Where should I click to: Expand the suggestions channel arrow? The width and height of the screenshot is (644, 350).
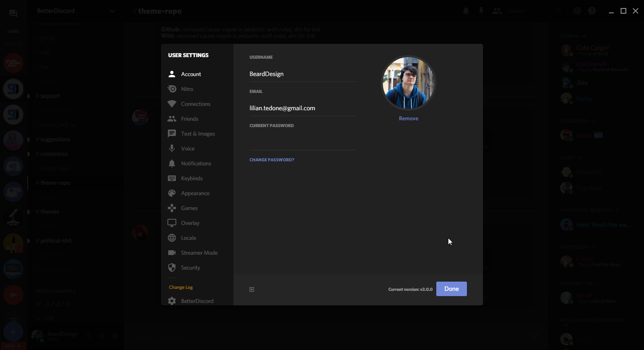point(29,140)
